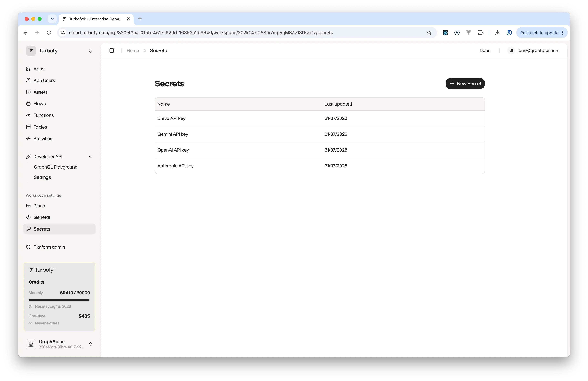Close the Turbofy browser tab
This screenshot has height=381, width=588.
click(128, 19)
